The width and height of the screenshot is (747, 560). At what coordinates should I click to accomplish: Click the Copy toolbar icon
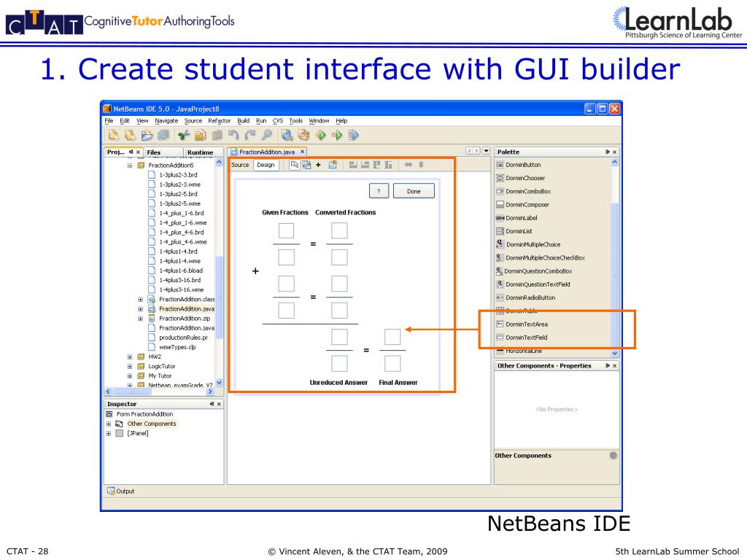point(200,135)
